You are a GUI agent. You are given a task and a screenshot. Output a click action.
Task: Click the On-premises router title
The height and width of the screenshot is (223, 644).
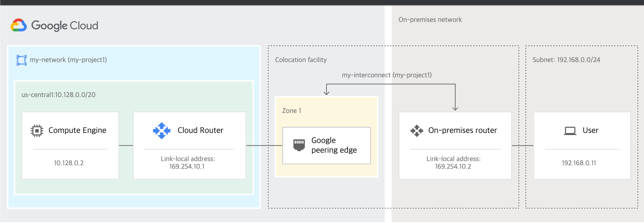(x=463, y=130)
